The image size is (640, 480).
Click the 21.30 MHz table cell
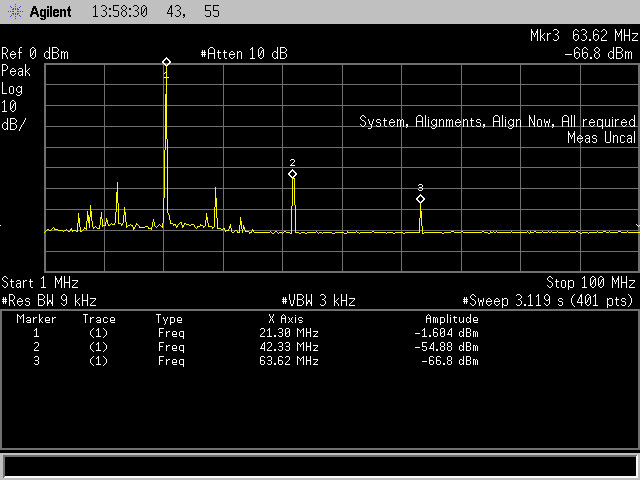[x=289, y=333]
